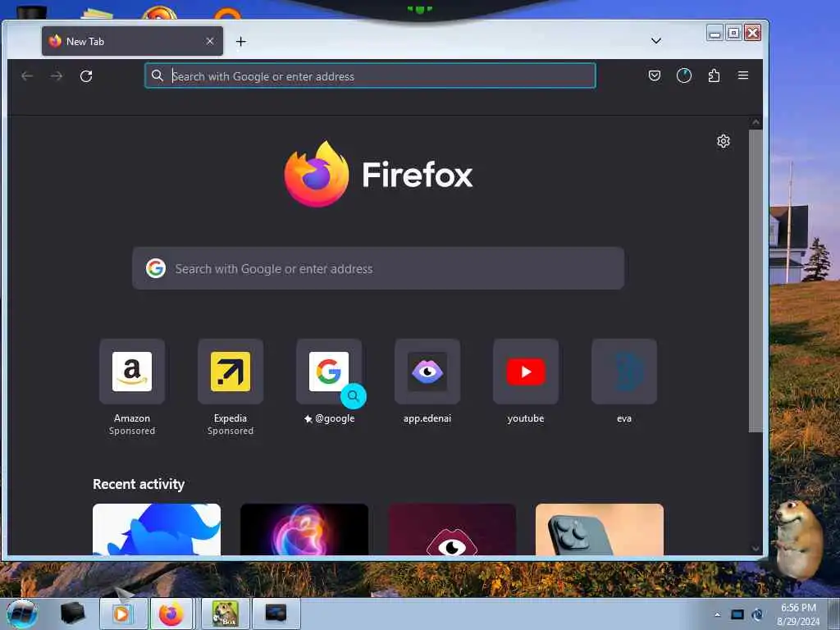Go forward with the forward arrow
Image resolution: width=840 pixels, height=630 pixels.
click(x=57, y=76)
